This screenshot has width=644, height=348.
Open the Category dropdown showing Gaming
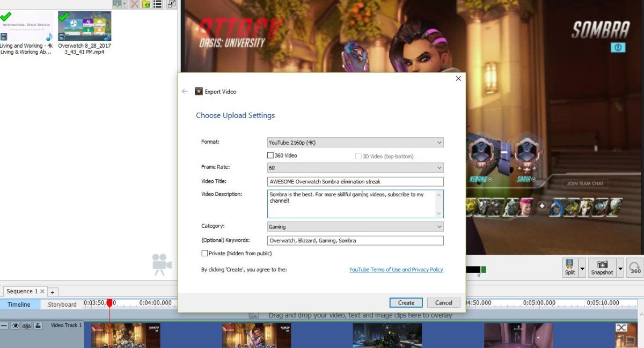355,227
